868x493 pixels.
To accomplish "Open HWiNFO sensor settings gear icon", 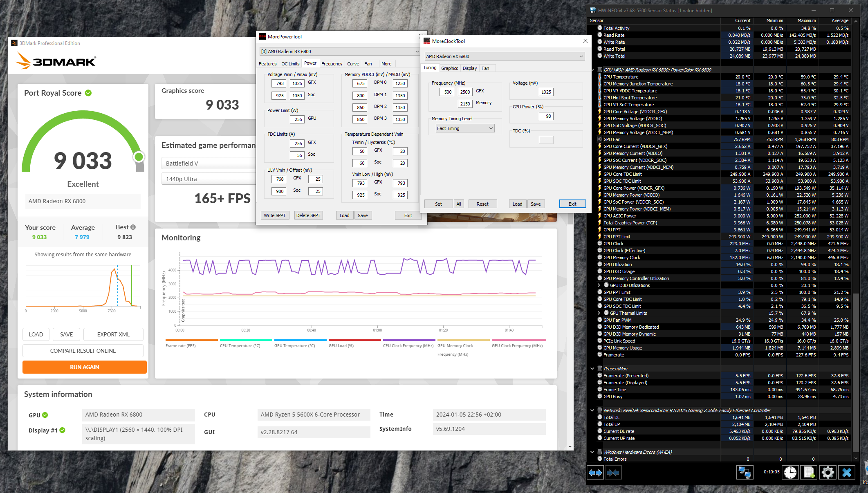I will pyautogui.click(x=828, y=473).
